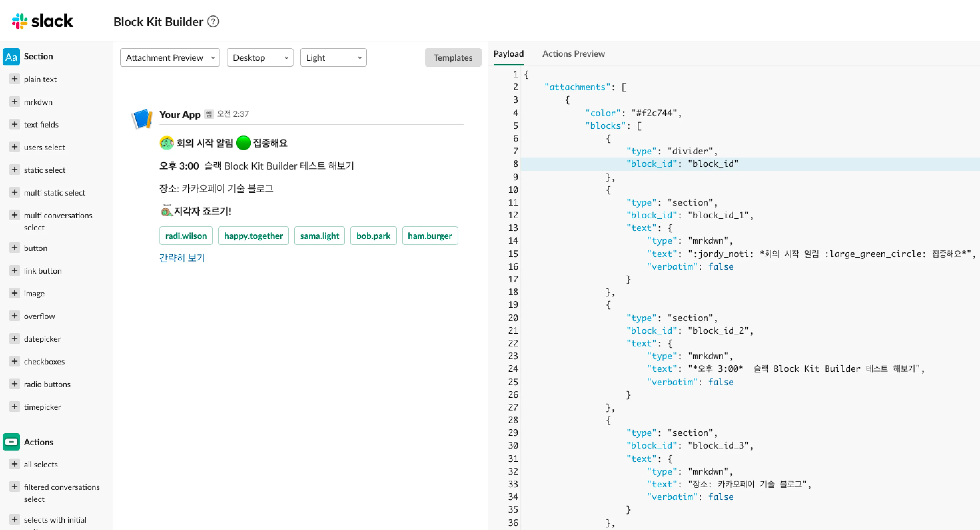
Task: Add a link button block
Action: pos(14,271)
